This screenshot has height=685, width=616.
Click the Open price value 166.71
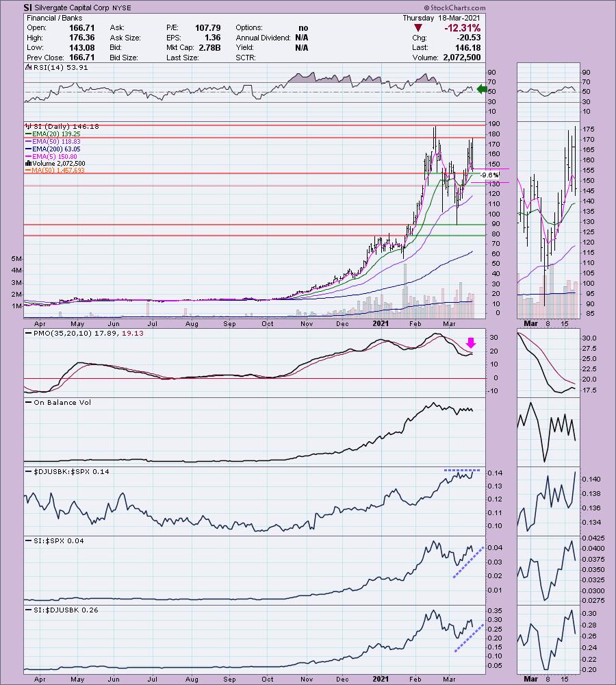pyautogui.click(x=81, y=27)
